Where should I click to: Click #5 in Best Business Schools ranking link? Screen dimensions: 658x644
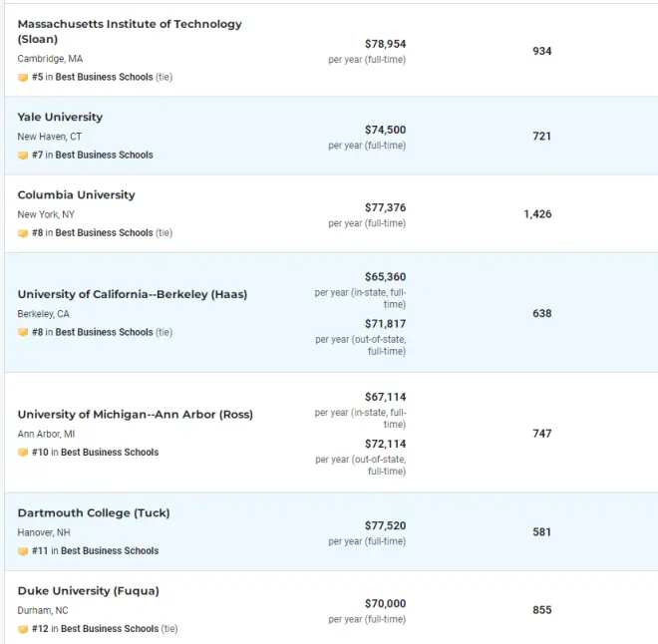click(x=102, y=77)
